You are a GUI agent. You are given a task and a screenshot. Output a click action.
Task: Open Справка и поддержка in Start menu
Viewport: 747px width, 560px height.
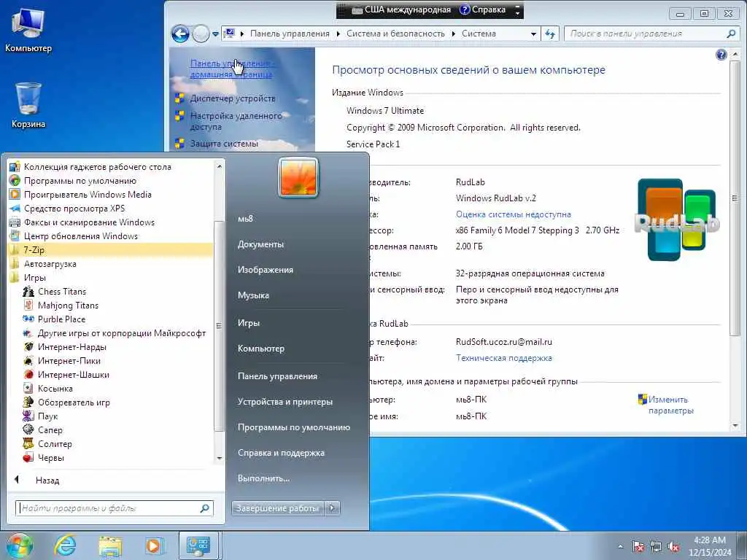point(281,453)
